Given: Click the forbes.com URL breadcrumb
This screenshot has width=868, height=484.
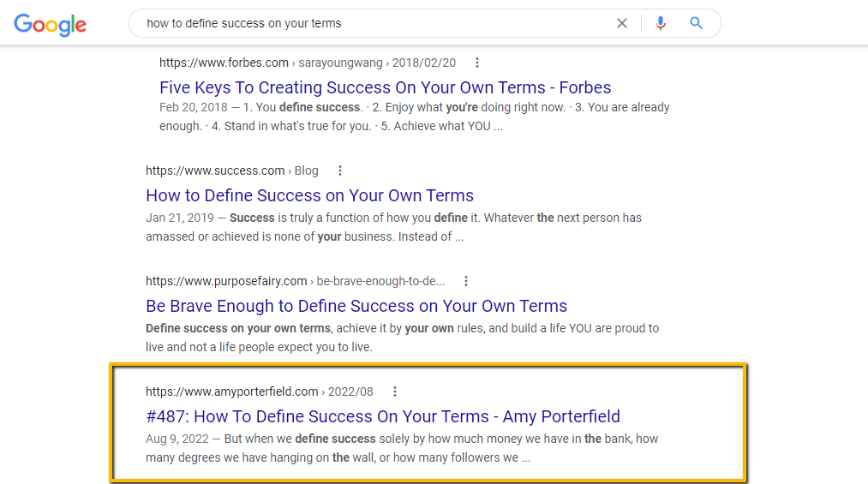Looking at the screenshot, I should click(x=308, y=63).
